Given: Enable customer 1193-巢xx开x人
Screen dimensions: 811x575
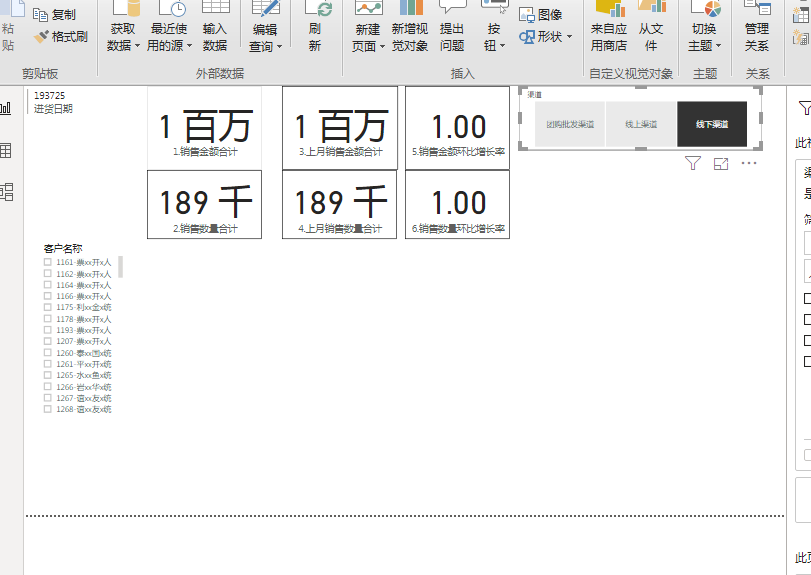Looking at the screenshot, I should (x=48, y=330).
